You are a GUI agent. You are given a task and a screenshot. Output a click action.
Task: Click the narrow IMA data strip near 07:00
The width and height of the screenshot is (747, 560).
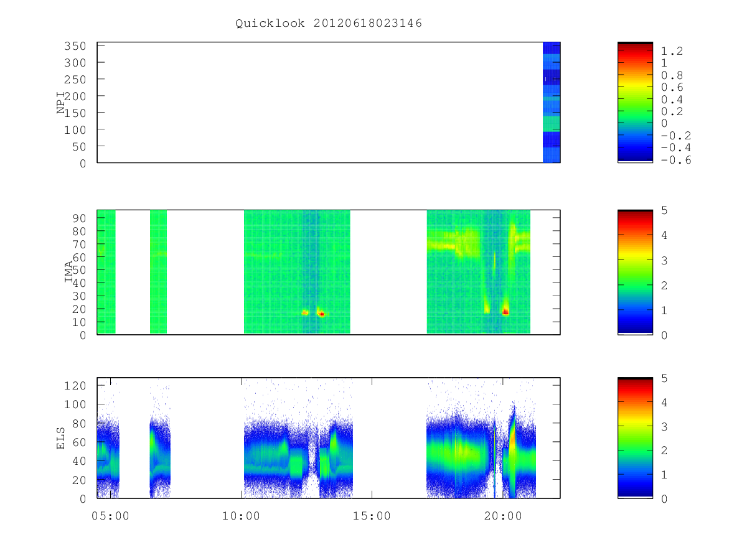tap(158, 272)
